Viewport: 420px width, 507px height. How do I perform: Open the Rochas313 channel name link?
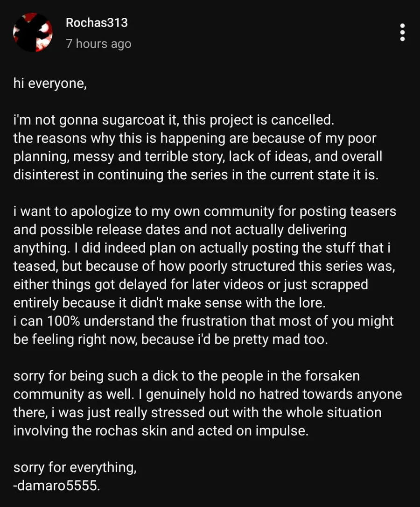pos(97,22)
